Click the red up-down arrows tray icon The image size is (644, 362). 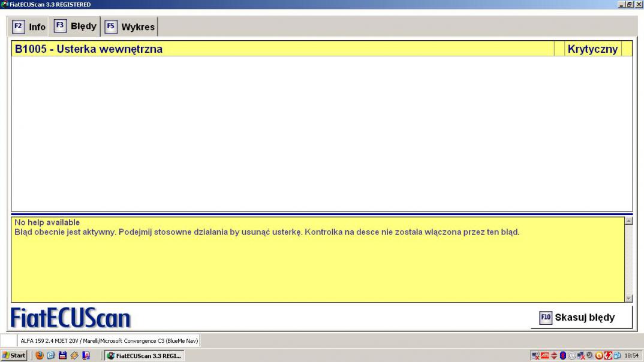(554, 356)
